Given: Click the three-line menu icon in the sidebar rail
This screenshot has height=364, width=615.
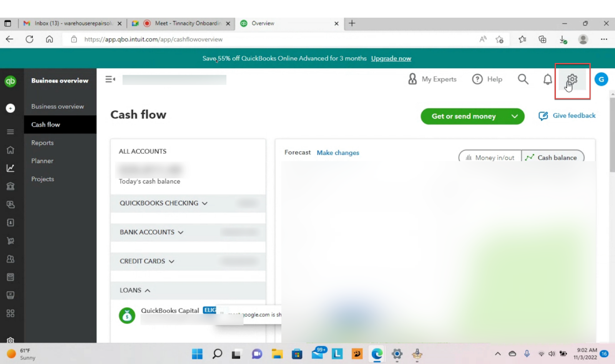Looking at the screenshot, I should tap(10, 132).
